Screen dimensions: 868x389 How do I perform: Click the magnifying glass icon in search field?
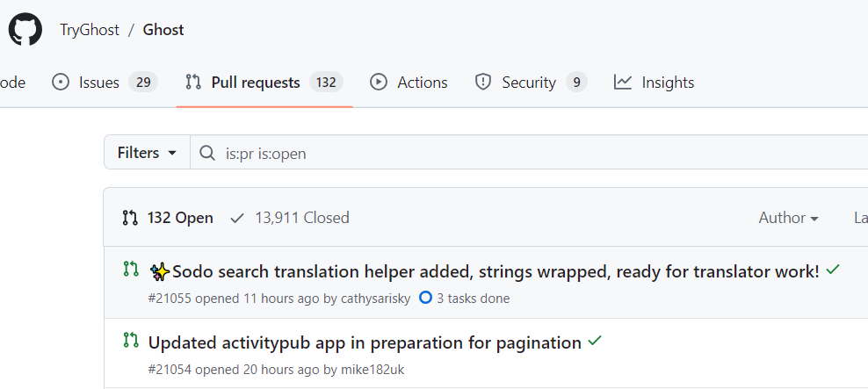pos(207,153)
